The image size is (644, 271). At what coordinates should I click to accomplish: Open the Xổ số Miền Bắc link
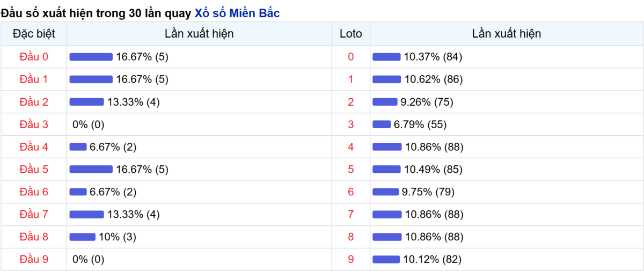point(237,13)
